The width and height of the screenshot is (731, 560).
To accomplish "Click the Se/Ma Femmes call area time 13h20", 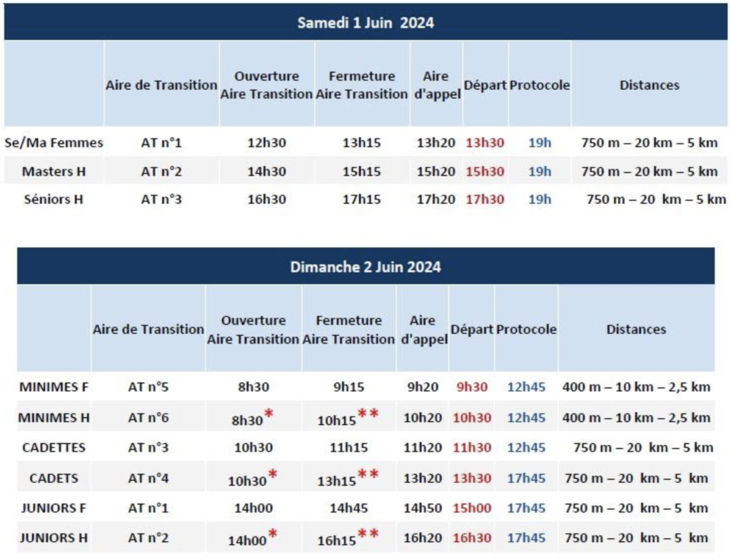I will 436,143.
